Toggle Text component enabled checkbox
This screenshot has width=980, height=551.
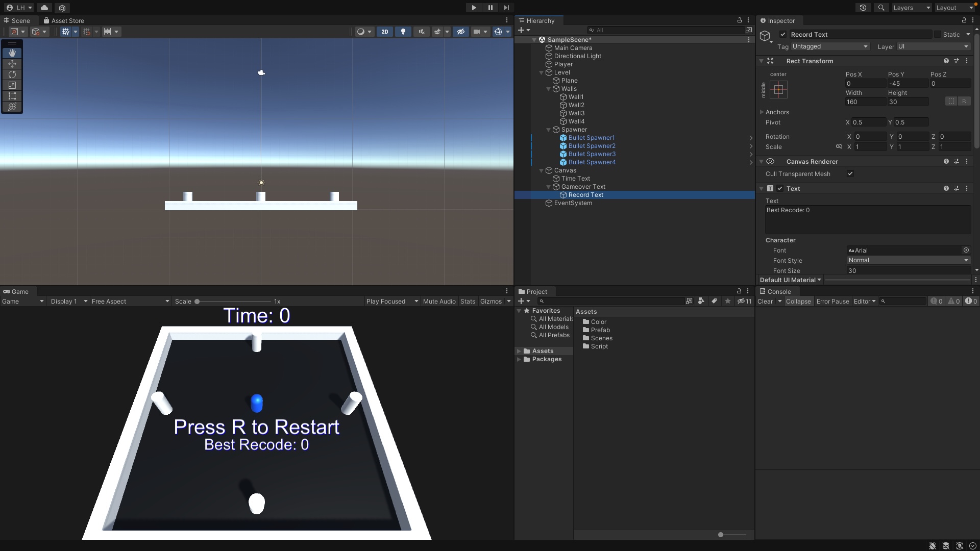point(780,188)
